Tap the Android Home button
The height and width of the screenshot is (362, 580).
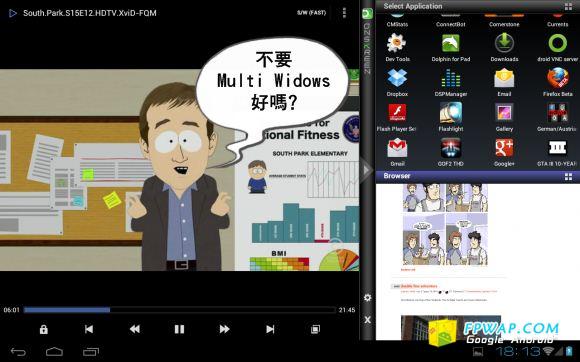54,352
